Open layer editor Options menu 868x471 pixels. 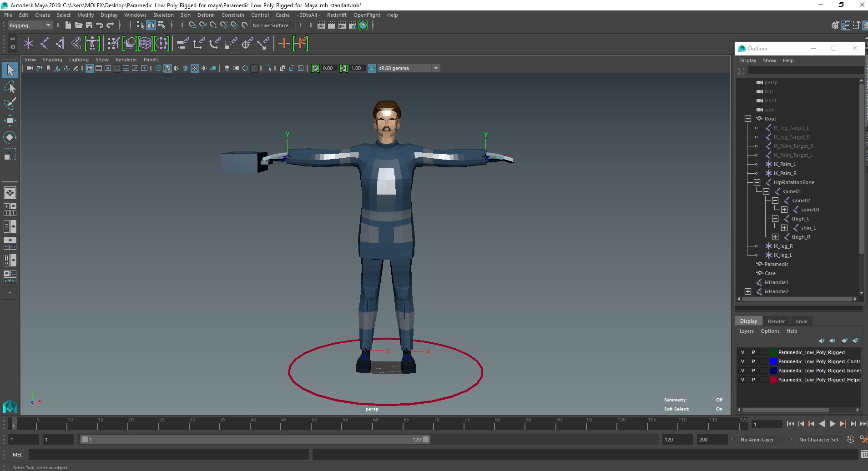(770, 331)
